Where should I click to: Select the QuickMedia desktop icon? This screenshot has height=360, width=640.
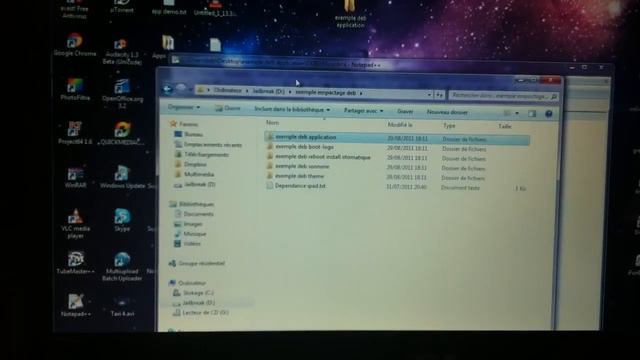122,133
